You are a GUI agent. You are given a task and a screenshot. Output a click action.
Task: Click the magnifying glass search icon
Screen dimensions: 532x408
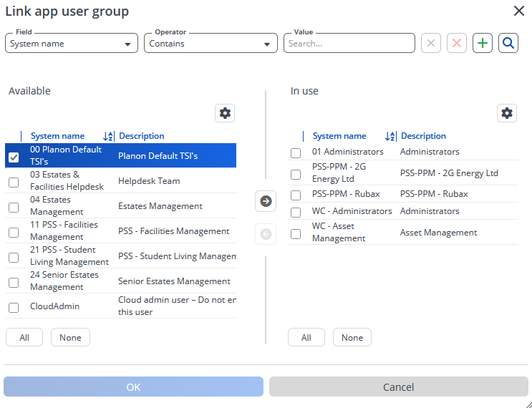[508, 43]
